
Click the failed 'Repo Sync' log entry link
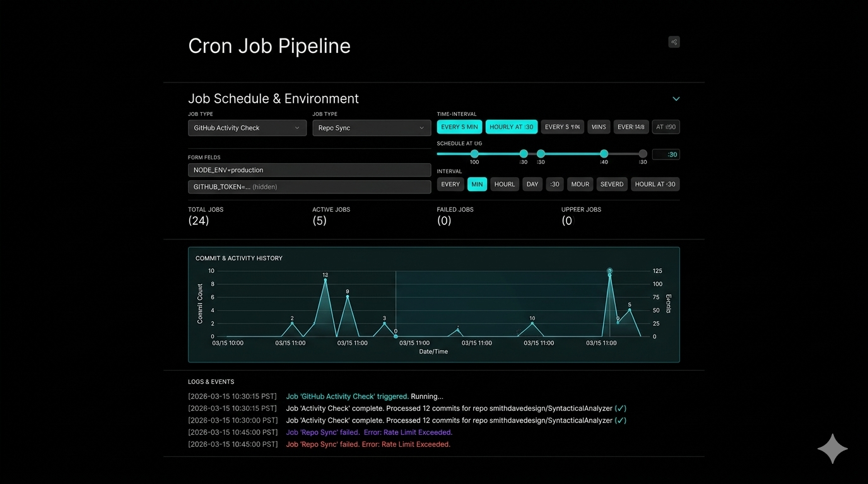[x=322, y=432]
